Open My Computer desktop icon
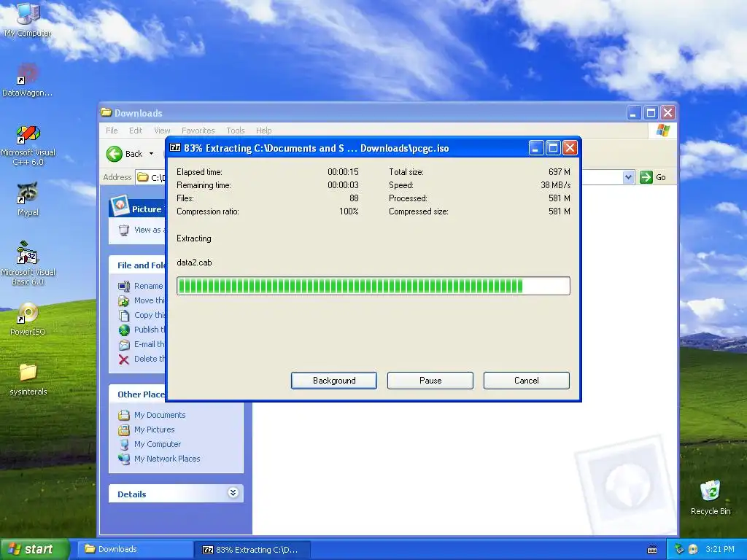This screenshot has height=560, width=747. pyautogui.click(x=28, y=19)
